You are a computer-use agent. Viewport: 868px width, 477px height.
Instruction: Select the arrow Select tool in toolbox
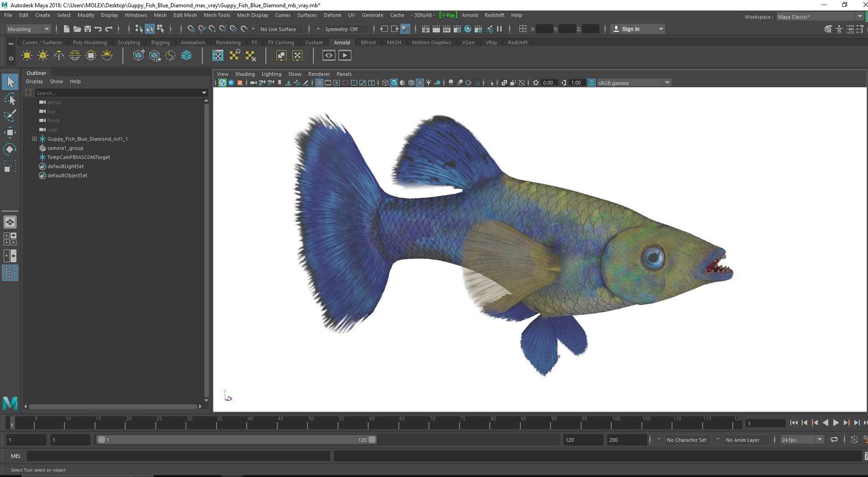pyautogui.click(x=10, y=82)
